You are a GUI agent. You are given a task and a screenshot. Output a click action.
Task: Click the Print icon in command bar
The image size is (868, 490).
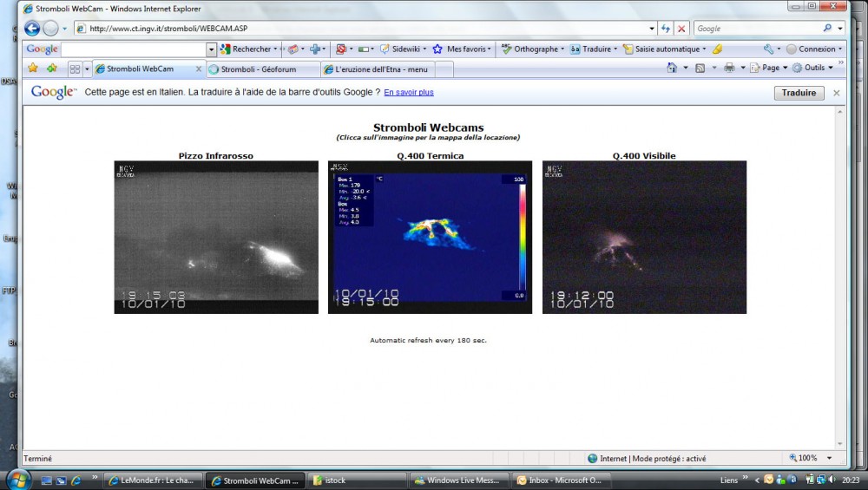[x=729, y=68]
